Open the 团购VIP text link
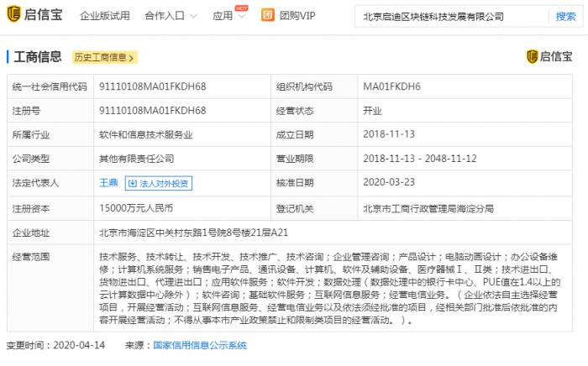Screen dimensions: 588x366 click(x=297, y=16)
